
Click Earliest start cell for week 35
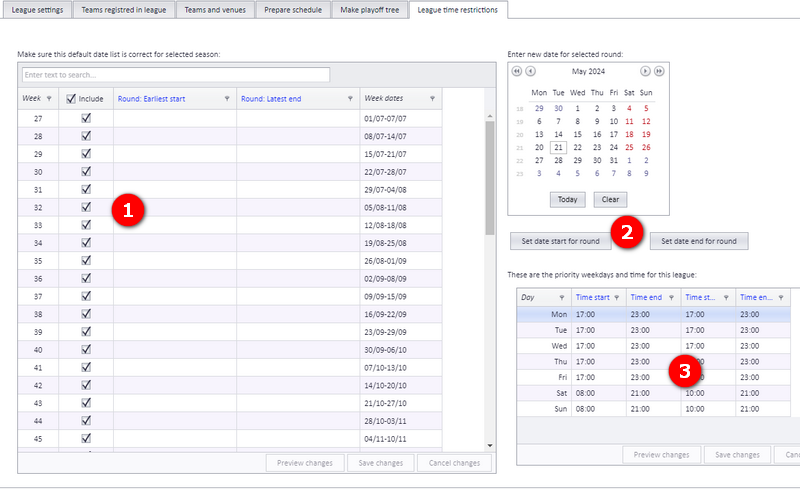coord(175,261)
